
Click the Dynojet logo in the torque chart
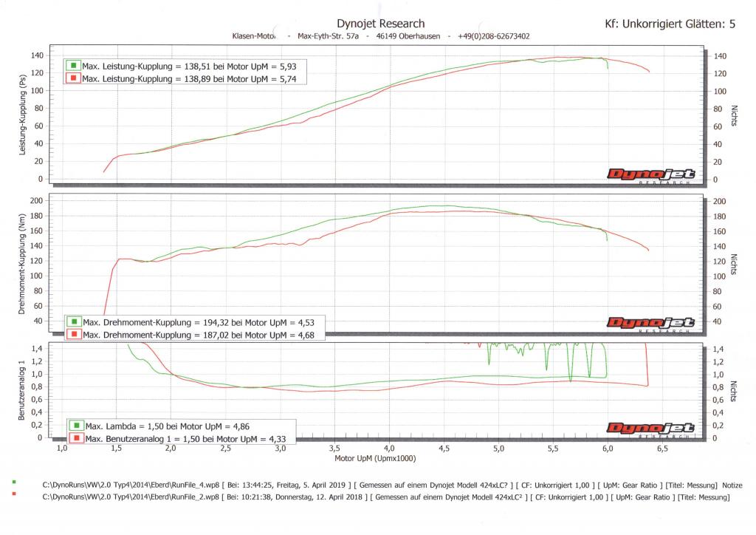pyautogui.click(x=650, y=324)
